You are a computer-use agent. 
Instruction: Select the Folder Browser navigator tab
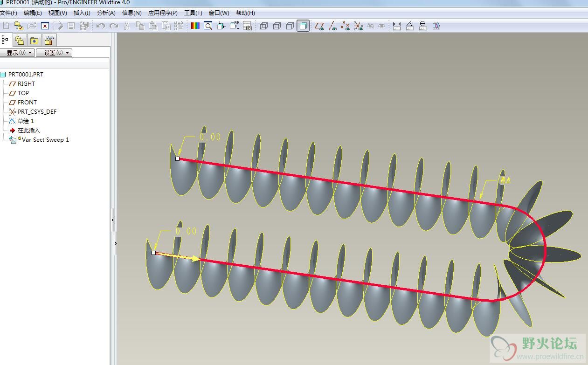[19, 40]
